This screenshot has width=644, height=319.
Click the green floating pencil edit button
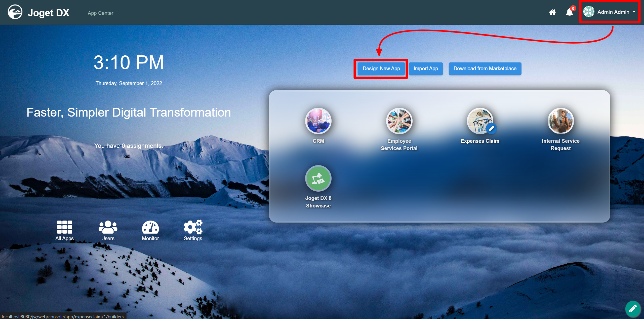click(633, 309)
